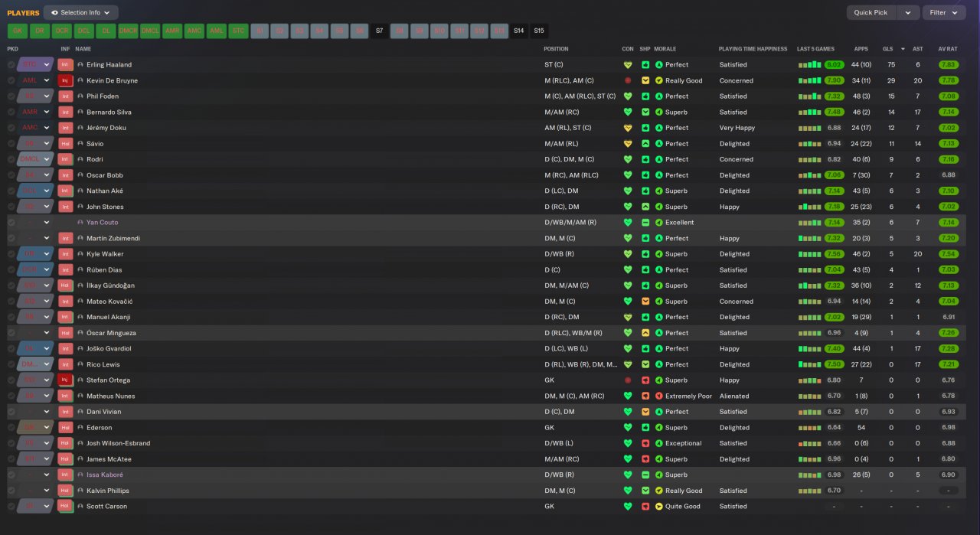Toggle the pick checkbox for Phil Foden
The width and height of the screenshot is (980, 535).
[11, 96]
